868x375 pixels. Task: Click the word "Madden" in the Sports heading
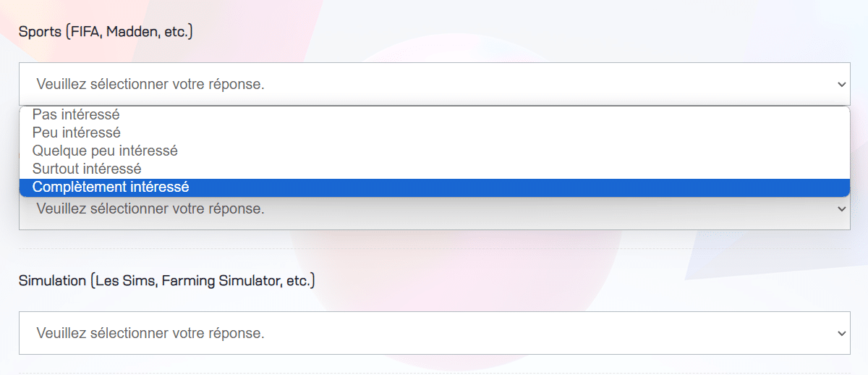click(x=130, y=32)
